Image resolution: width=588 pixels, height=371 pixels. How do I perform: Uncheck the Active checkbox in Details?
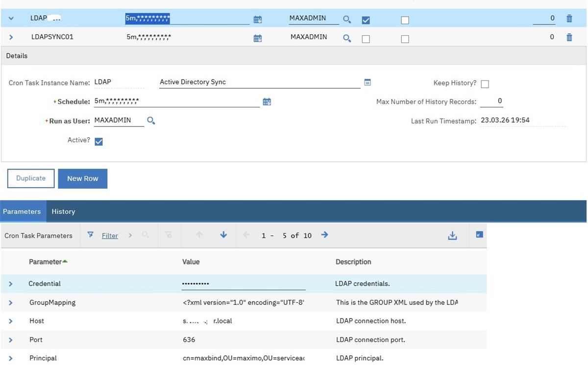(98, 142)
